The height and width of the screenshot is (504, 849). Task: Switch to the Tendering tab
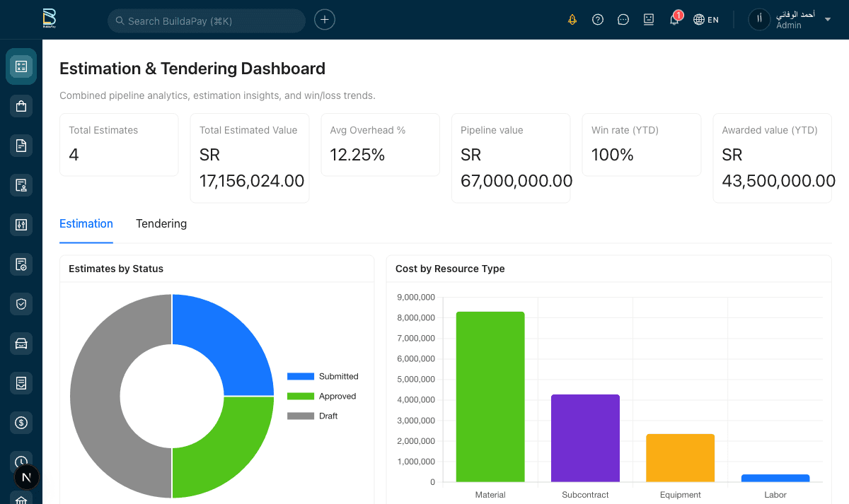(x=161, y=223)
